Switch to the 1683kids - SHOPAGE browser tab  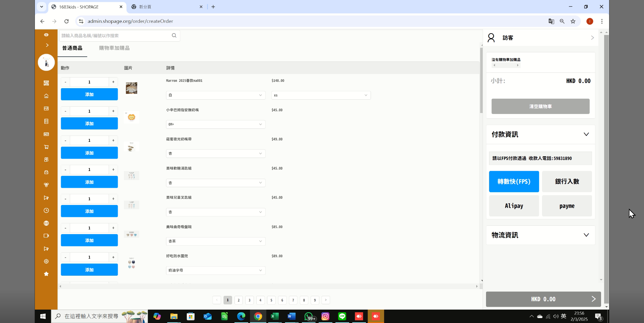(x=87, y=7)
